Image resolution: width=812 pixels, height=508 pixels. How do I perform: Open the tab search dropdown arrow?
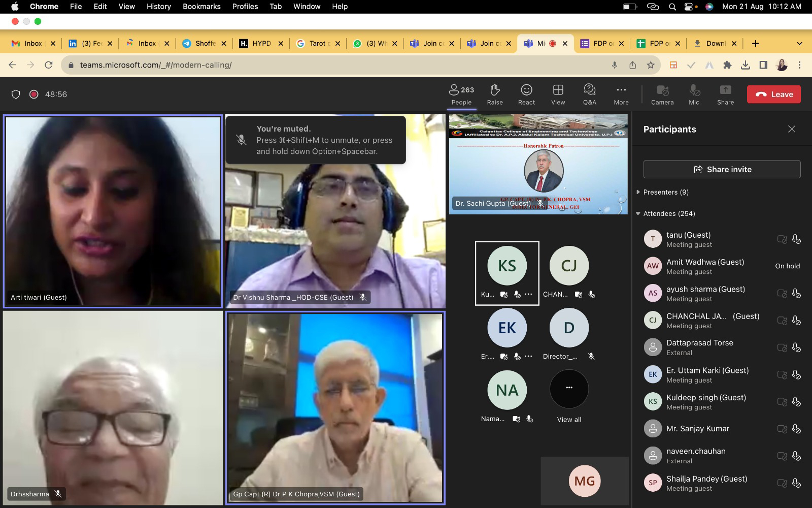click(799, 44)
